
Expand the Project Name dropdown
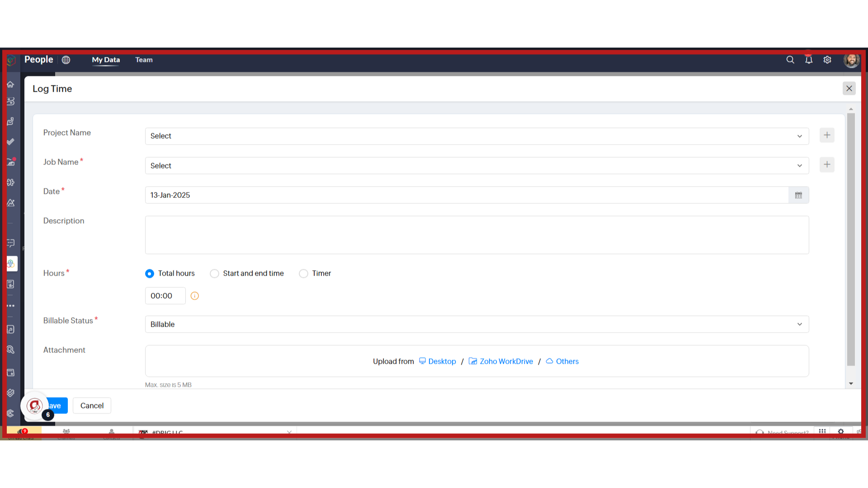click(x=799, y=136)
